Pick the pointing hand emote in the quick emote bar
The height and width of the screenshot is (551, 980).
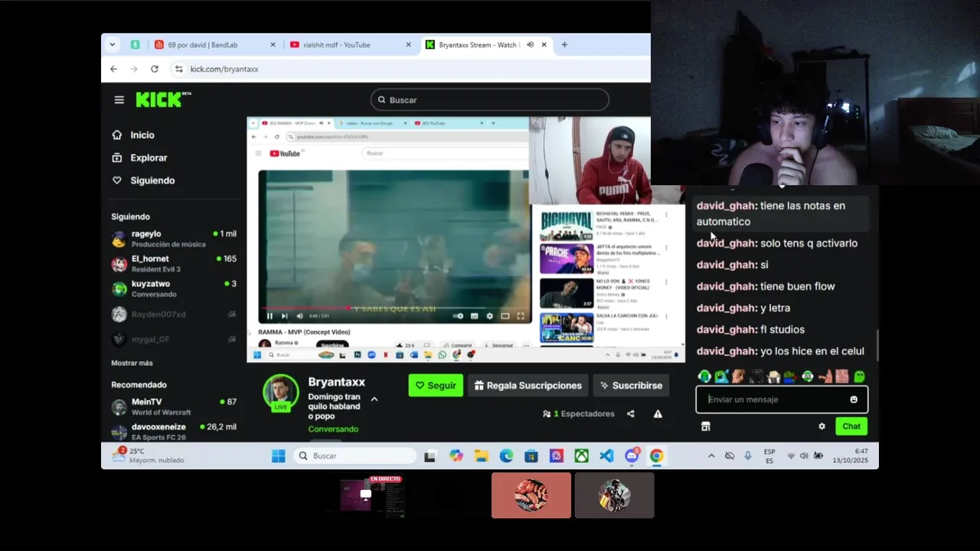pos(825,377)
